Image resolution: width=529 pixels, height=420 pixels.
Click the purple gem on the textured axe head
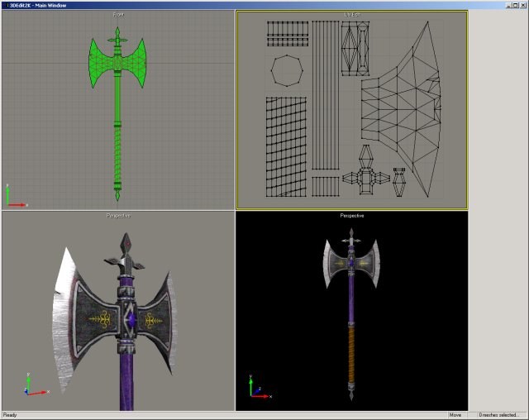(x=131, y=320)
